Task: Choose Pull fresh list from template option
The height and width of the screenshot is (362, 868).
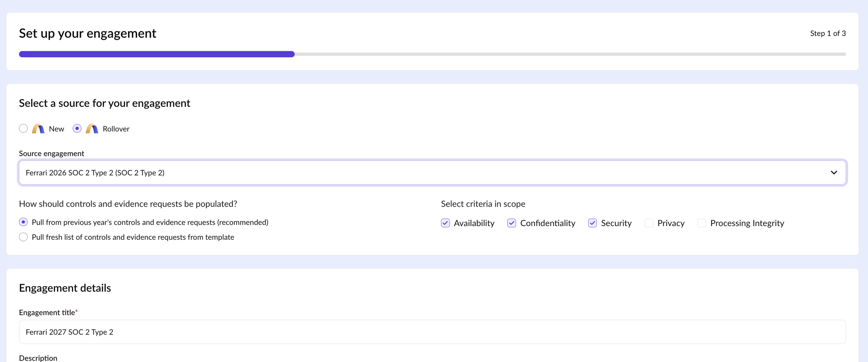Action: pyautogui.click(x=23, y=237)
